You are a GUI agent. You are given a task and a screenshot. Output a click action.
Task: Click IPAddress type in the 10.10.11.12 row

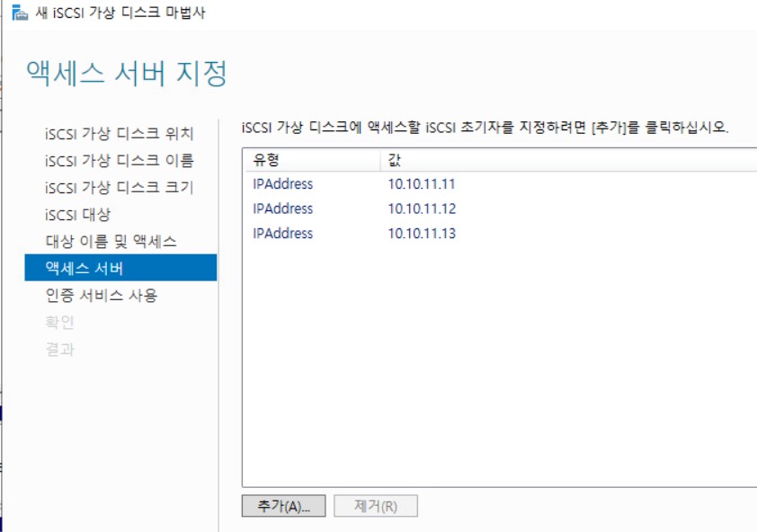283,208
